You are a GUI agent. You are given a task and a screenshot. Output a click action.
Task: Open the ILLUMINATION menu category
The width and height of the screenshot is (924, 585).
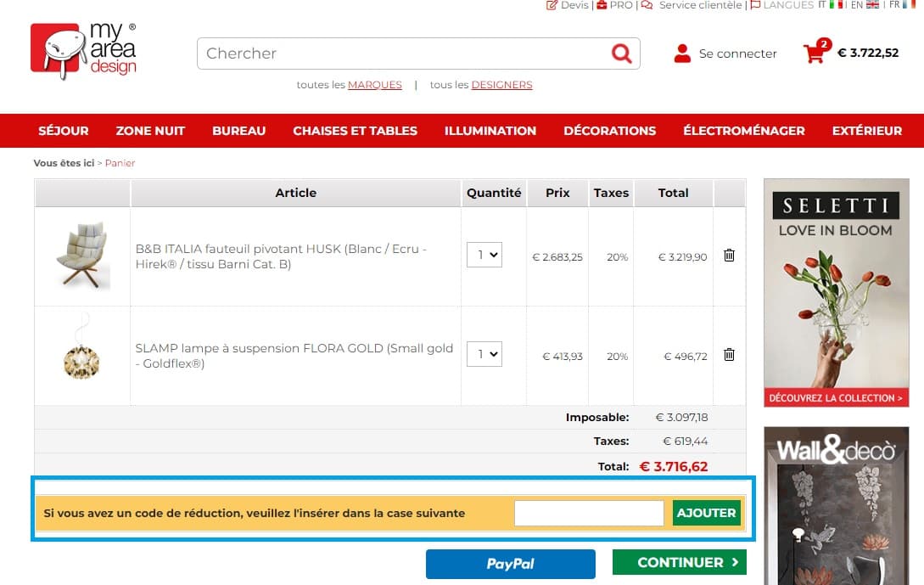490,131
